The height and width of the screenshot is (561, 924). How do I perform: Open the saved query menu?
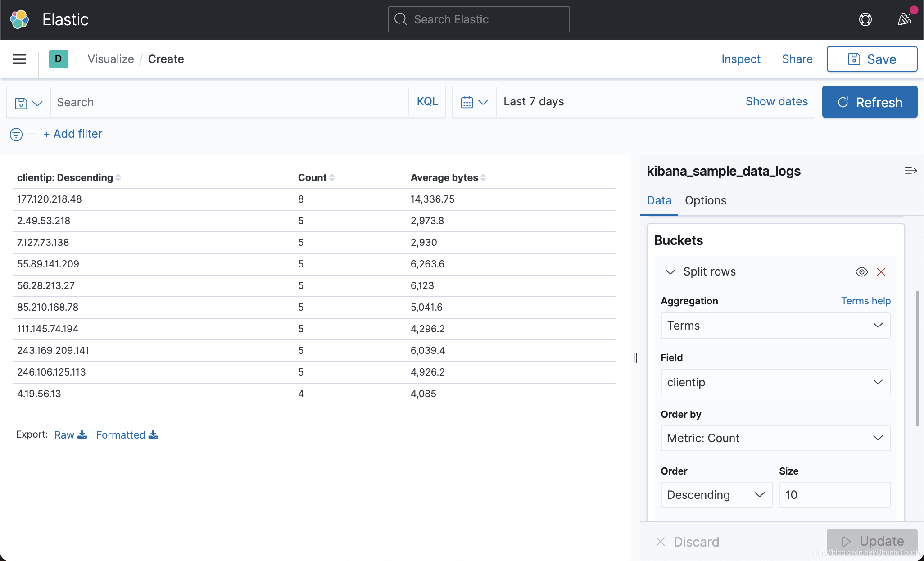(x=28, y=103)
